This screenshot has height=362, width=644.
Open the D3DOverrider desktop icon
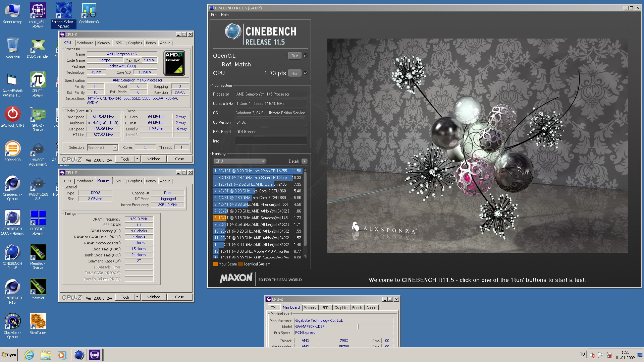(x=38, y=48)
